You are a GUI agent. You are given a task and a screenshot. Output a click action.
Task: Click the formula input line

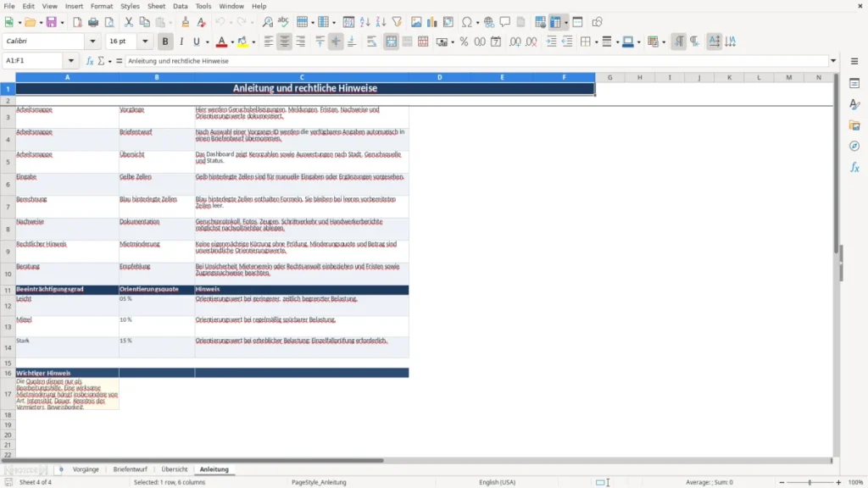(476, 61)
